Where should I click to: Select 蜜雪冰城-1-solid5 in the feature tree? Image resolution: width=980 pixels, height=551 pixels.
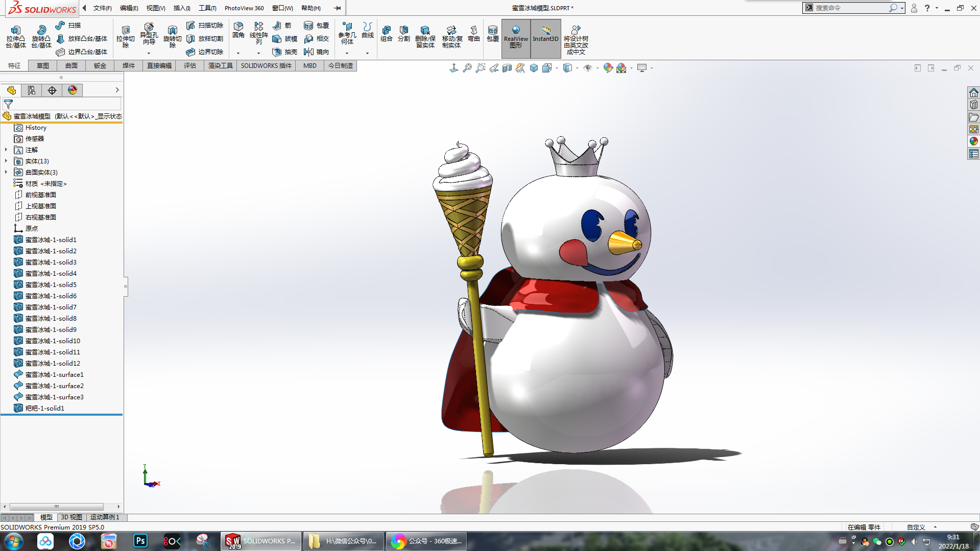51,284
